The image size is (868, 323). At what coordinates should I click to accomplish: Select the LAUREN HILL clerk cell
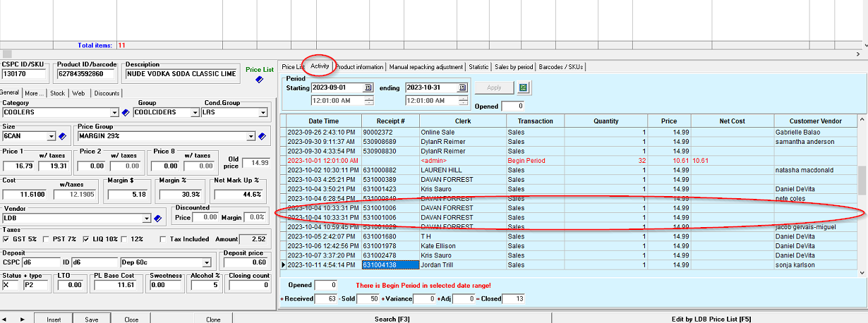coord(462,170)
